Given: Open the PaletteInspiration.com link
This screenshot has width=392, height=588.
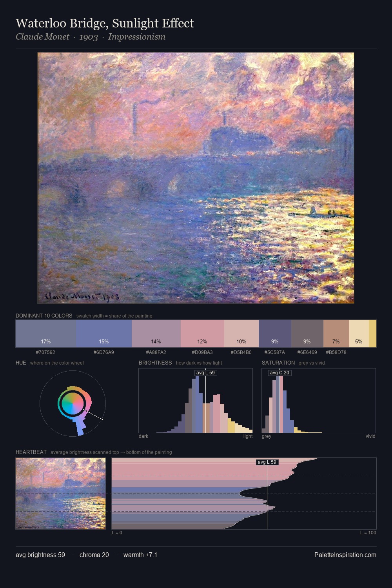Looking at the screenshot, I should (x=345, y=555).
